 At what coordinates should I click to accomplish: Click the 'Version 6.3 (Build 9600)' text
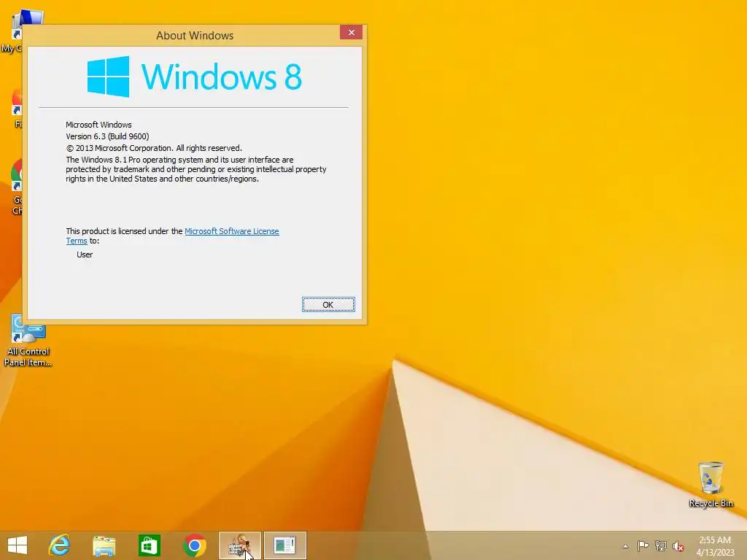coord(107,136)
